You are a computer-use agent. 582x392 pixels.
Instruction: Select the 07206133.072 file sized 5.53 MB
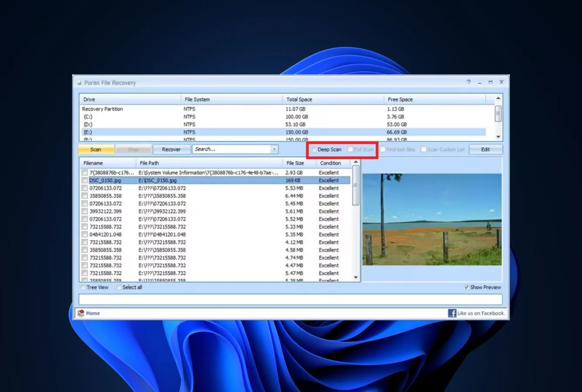[105, 188]
